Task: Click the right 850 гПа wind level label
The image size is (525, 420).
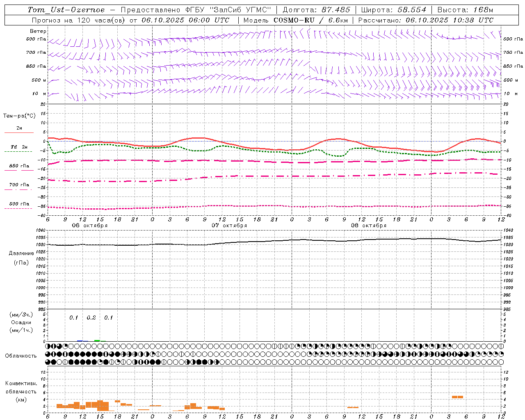Action: 513,66
